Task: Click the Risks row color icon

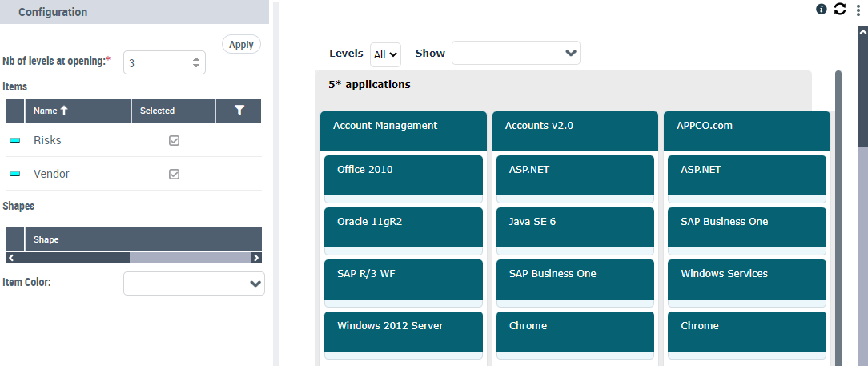Action: pos(15,140)
